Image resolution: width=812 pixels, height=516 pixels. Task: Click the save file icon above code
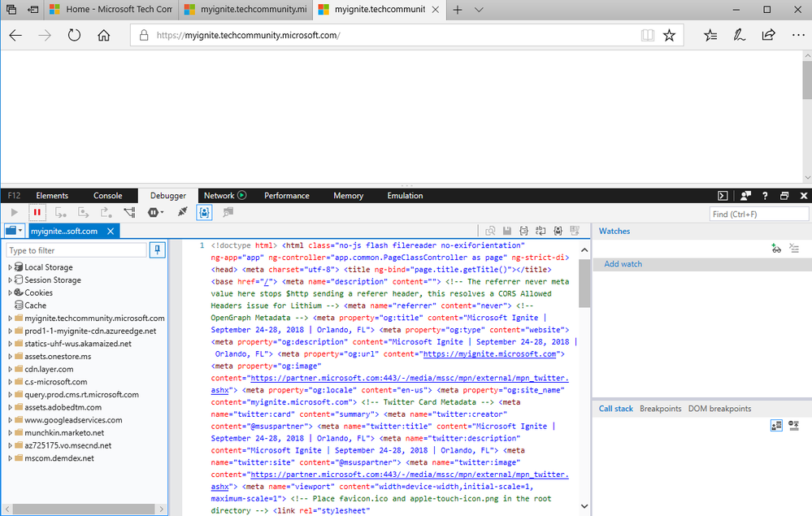pyautogui.click(x=507, y=231)
